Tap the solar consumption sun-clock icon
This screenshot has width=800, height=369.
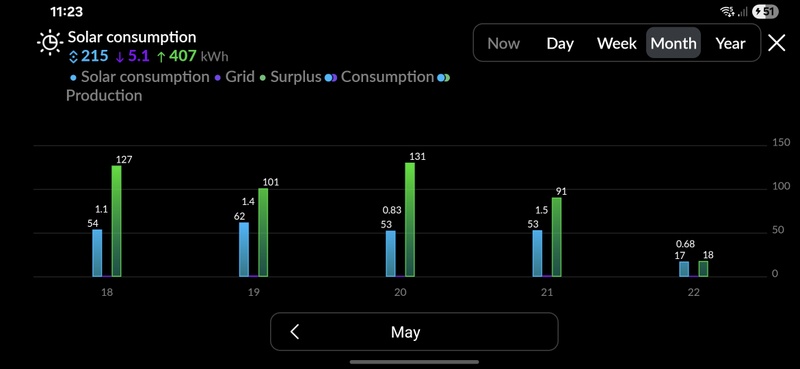(x=50, y=42)
